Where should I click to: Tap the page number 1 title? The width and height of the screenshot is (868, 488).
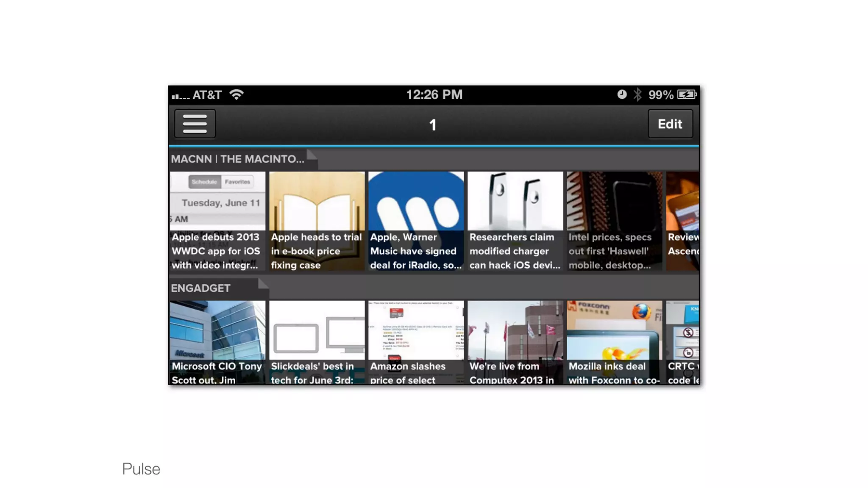433,125
